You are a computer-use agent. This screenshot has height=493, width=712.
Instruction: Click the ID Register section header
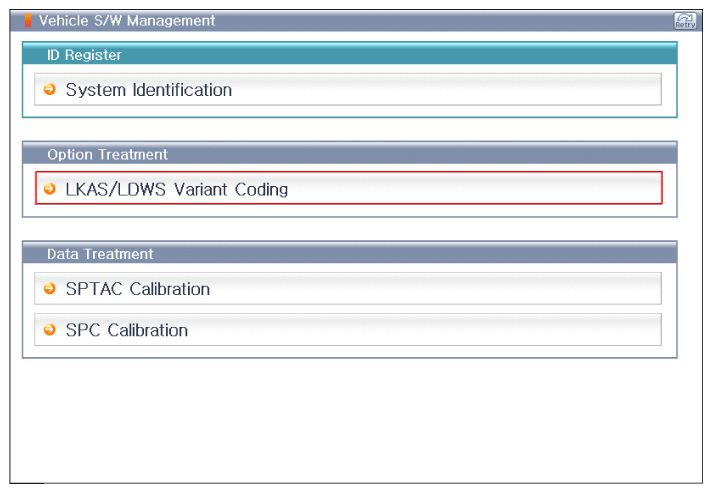(x=84, y=55)
